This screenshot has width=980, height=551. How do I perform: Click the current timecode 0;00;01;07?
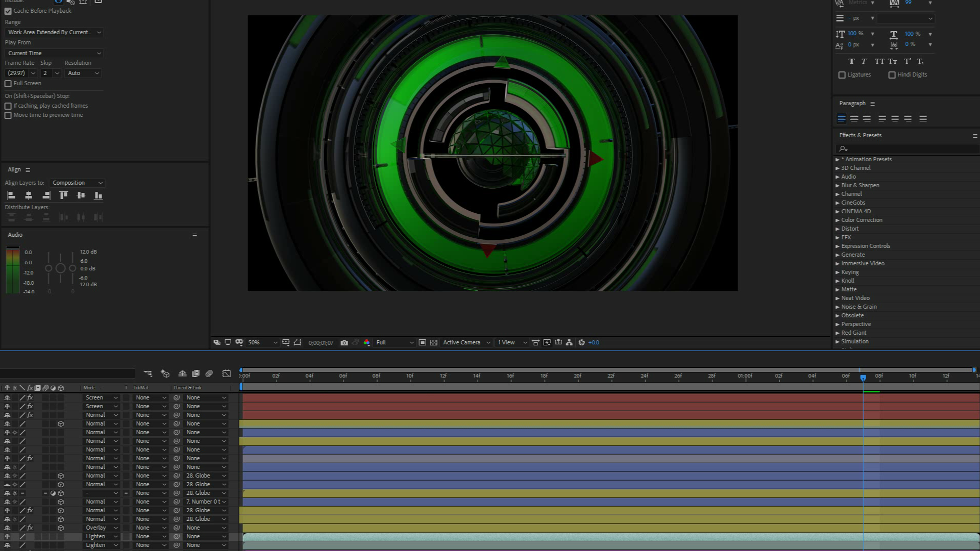point(321,343)
